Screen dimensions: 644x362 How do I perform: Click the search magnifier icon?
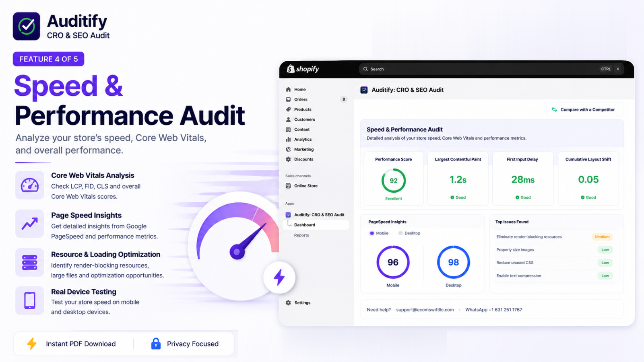coord(365,69)
